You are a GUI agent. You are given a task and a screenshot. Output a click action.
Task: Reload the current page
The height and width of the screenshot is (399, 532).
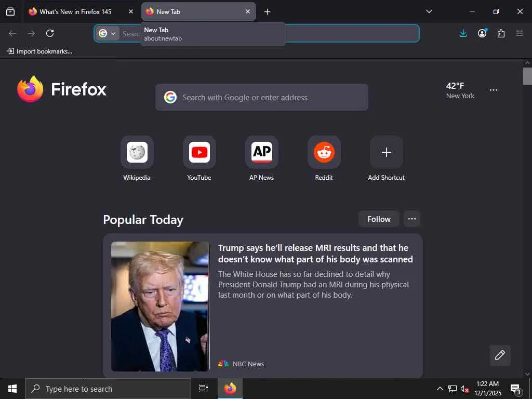[50, 33]
